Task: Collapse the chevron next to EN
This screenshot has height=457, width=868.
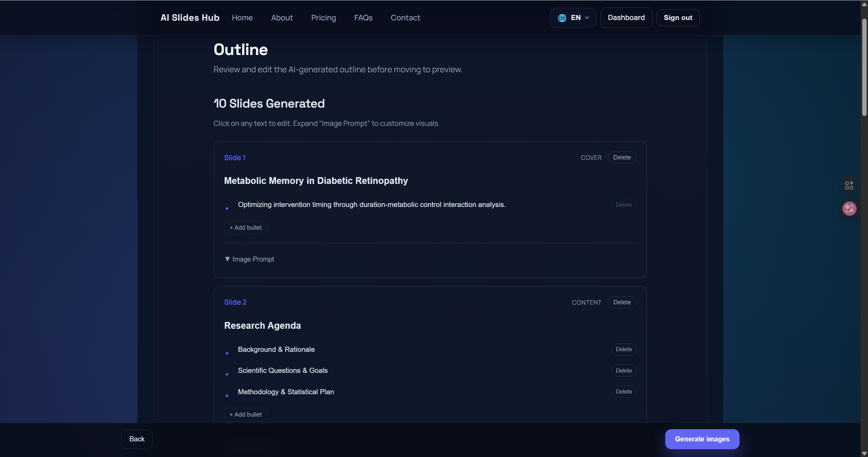Action: coord(587,18)
